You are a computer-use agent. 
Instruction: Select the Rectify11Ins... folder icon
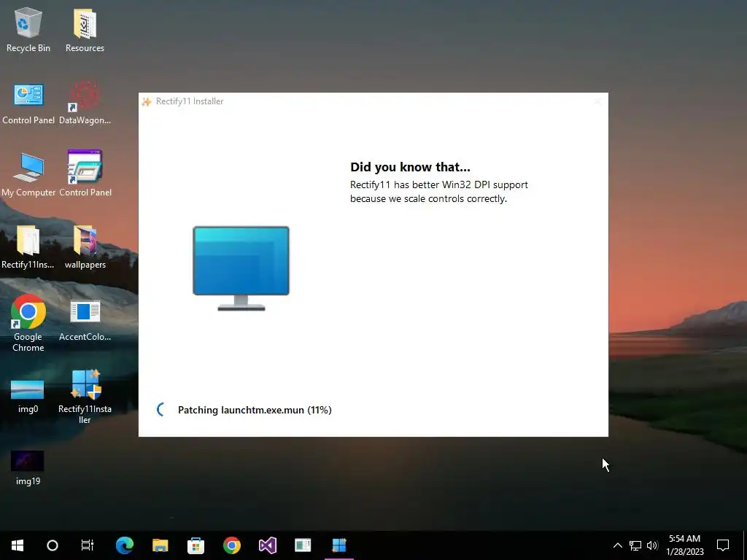click(28, 246)
